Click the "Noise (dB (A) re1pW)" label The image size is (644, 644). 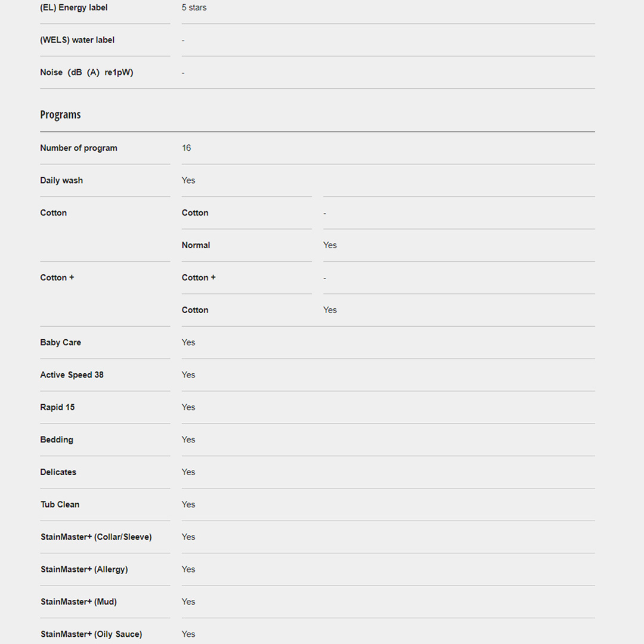pyautogui.click(x=86, y=72)
